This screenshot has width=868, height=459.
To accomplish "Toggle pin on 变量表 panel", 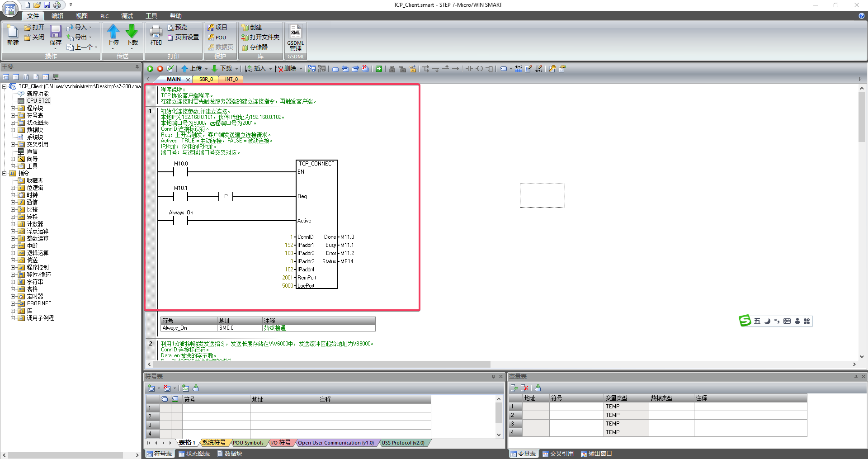I will pyautogui.click(x=856, y=376).
